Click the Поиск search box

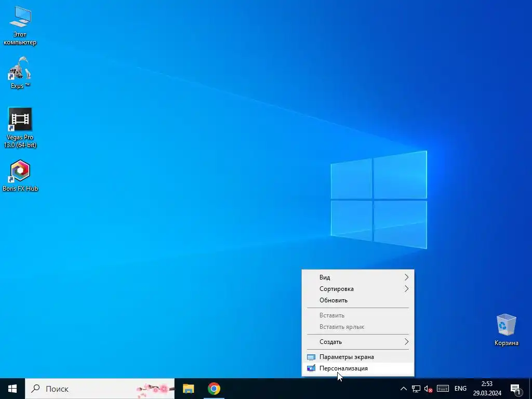point(100,389)
